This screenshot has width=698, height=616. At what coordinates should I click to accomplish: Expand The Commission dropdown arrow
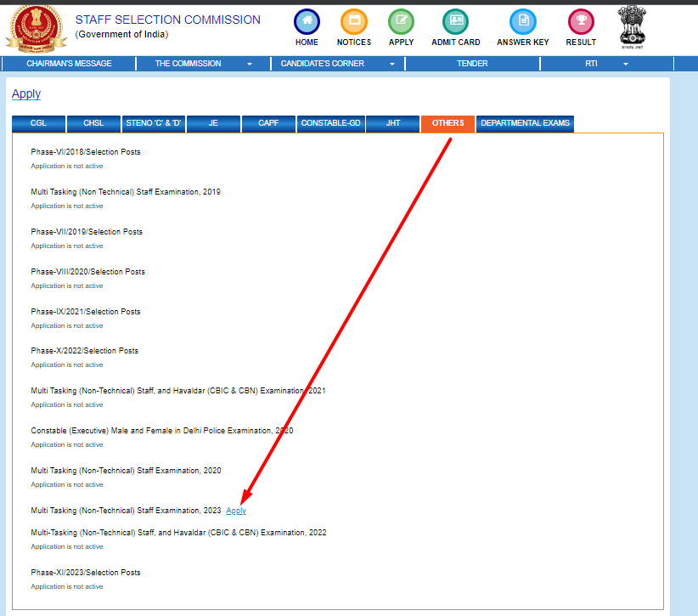click(x=250, y=64)
